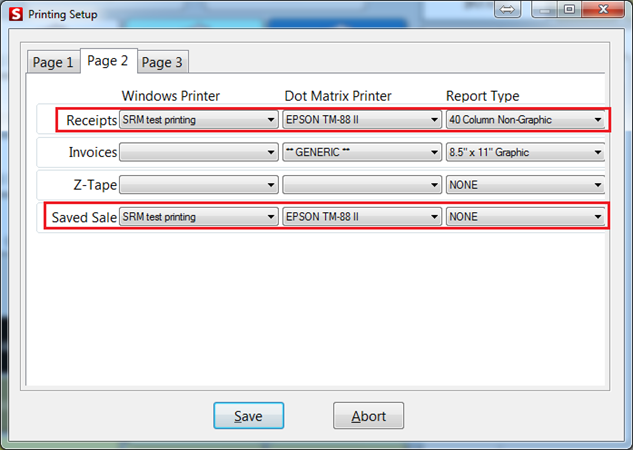Maximize the Printing Setup window
Viewport: 633px width, 450px height.
569,9
